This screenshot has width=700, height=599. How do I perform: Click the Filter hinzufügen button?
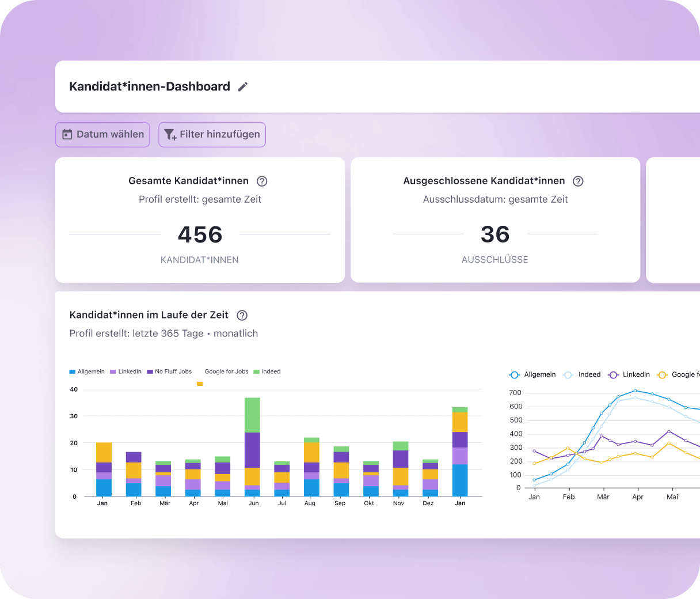[x=212, y=134]
